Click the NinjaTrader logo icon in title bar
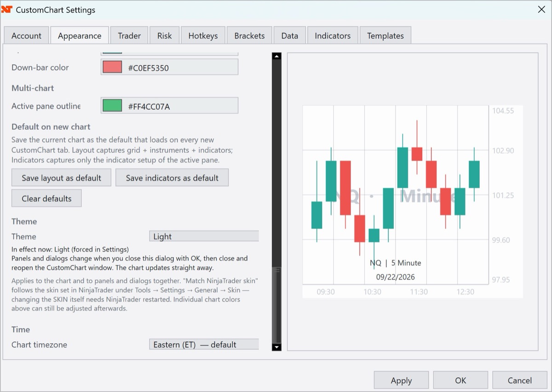This screenshot has height=392, width=552. click(6, 9)
